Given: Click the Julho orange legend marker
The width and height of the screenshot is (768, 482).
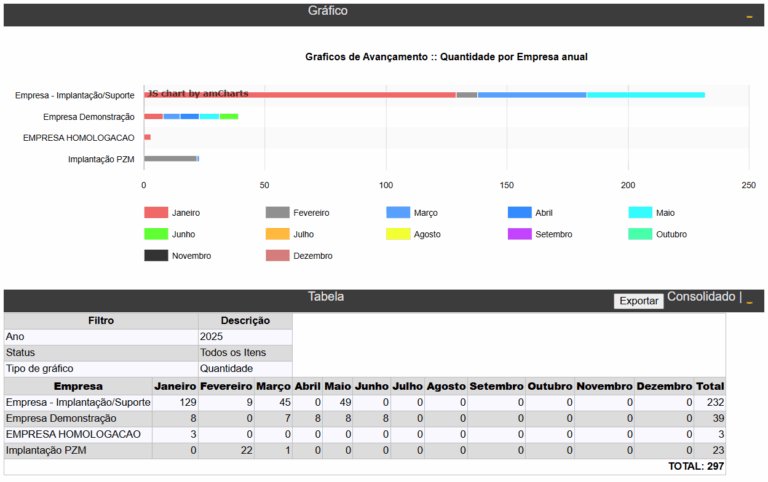Looking at the screenshot, I should point(278,234).
